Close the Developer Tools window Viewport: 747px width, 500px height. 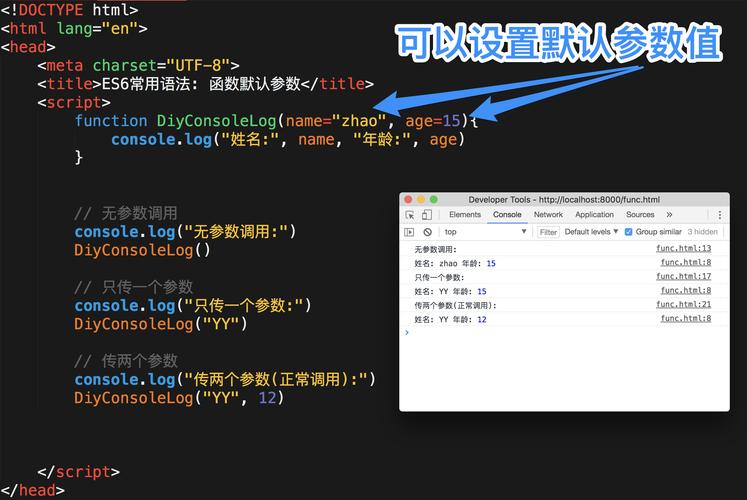coord(408,200)
